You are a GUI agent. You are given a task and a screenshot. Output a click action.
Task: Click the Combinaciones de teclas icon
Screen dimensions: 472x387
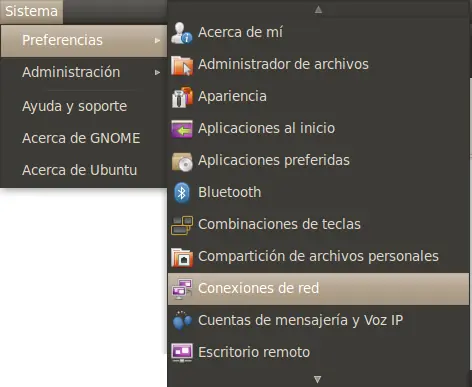tap(182, 225)
